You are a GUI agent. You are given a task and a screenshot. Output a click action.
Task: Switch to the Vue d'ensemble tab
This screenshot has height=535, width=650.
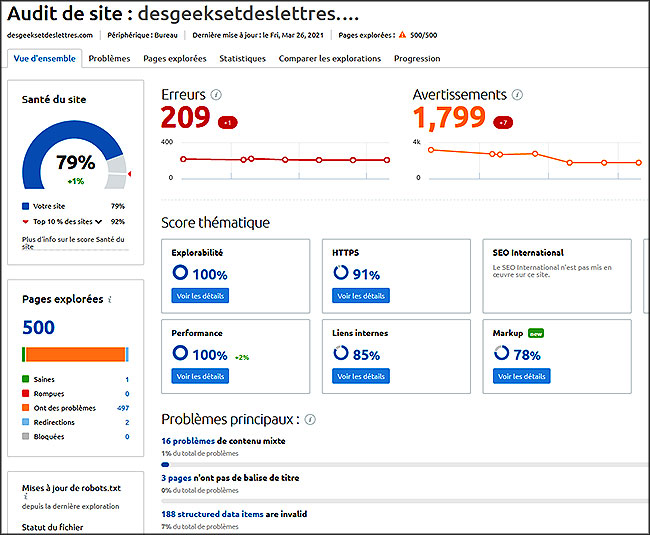coord(45,58)
